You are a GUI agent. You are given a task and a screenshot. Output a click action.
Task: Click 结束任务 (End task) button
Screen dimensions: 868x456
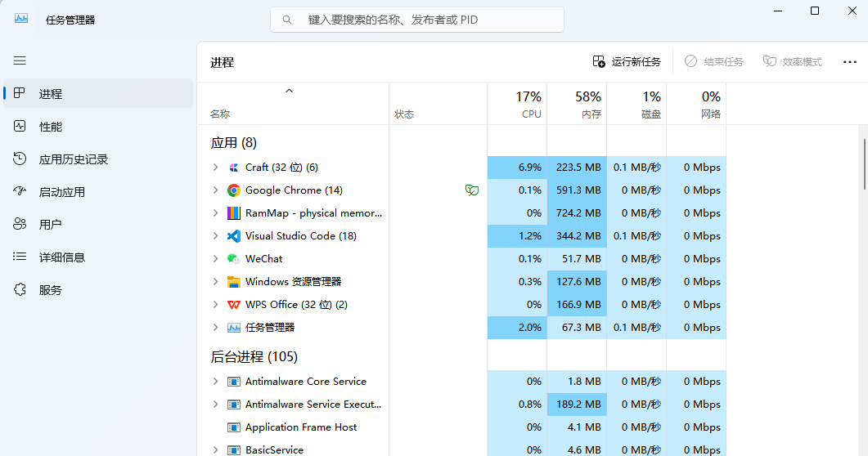point(713,62)
